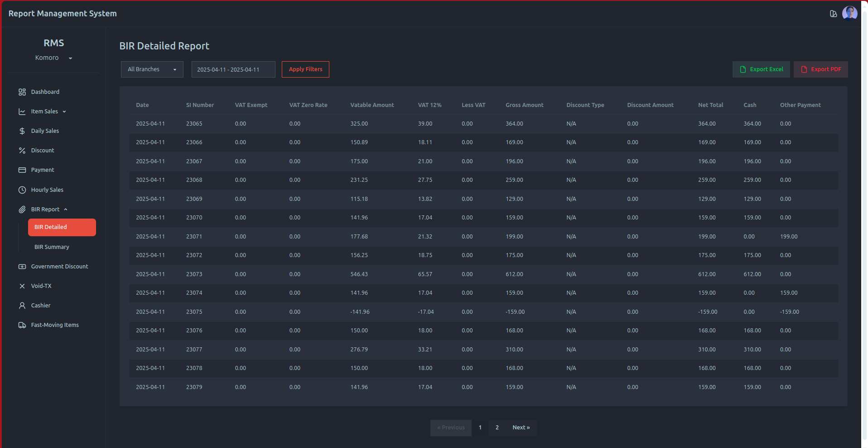Open the All Branches dropdown
Screen dimensions: 868x448
152,69
